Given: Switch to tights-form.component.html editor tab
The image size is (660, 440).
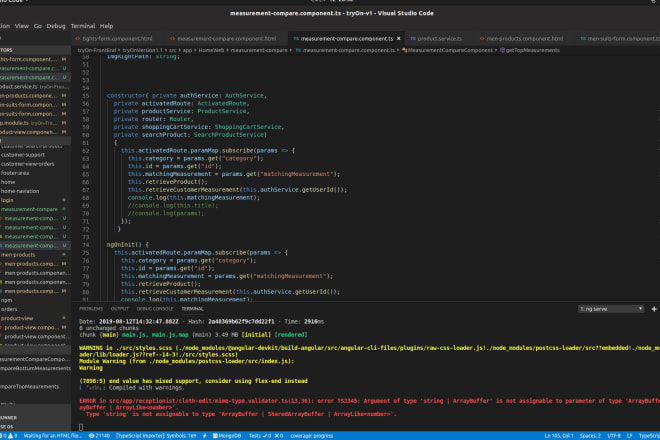Looking at the screenshot, I should tap(117, 38).
